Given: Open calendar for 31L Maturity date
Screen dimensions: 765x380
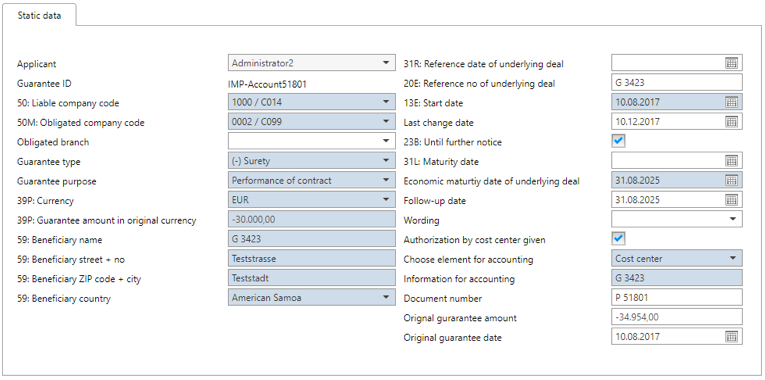Looking at the screenshot, I should pyautogui.click(x=731, y=160).
